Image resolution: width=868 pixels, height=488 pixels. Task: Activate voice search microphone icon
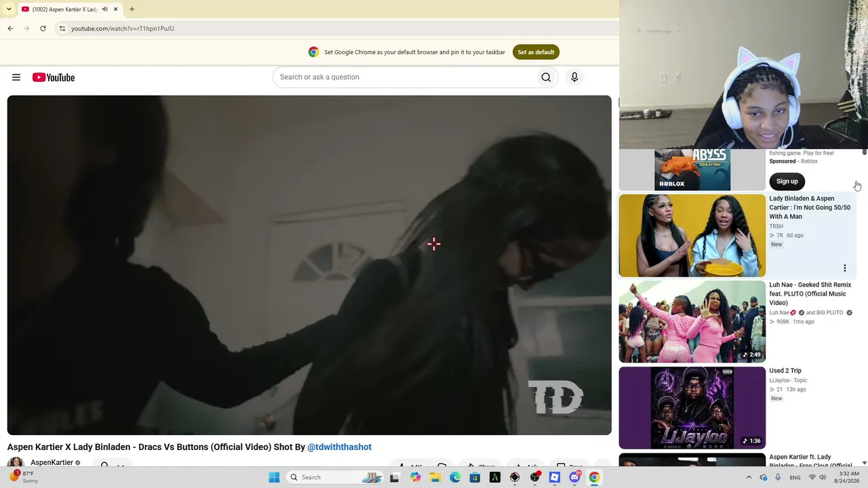coord(574,77)
